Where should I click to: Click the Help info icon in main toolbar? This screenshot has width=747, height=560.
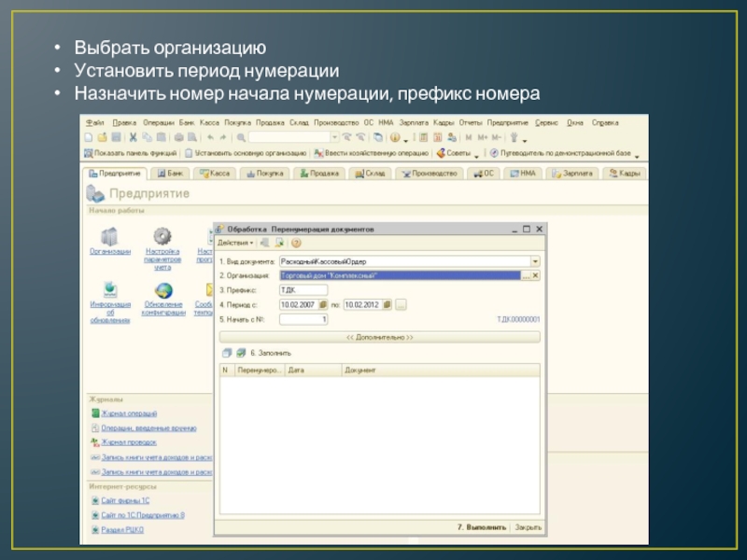point(395,137)
